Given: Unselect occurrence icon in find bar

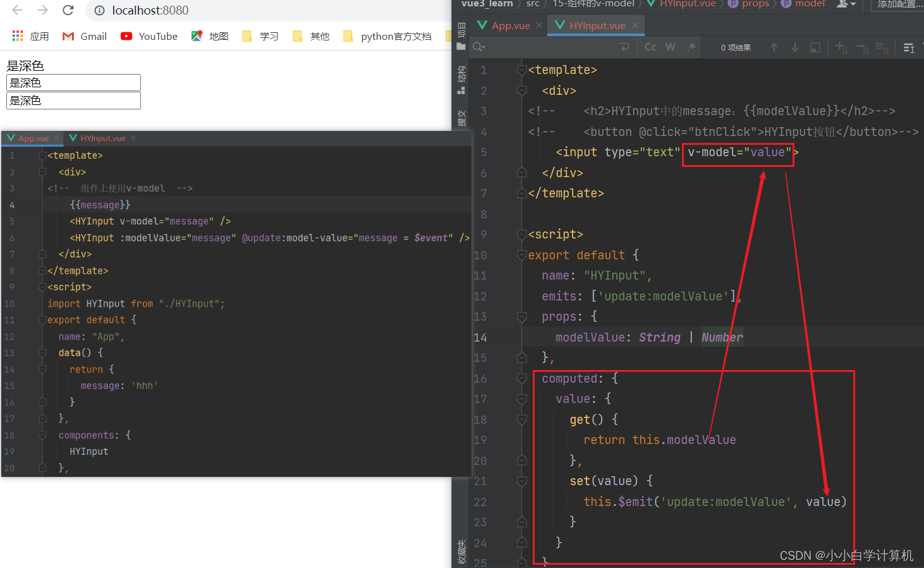Looking at the screenshot, I should click(x=862, y=47).
